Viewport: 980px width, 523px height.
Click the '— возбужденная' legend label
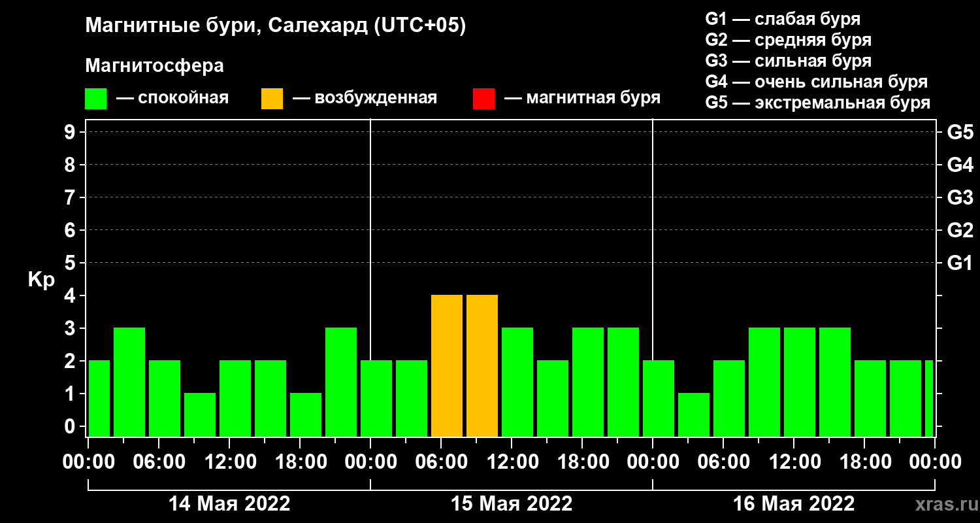[365, 98]
